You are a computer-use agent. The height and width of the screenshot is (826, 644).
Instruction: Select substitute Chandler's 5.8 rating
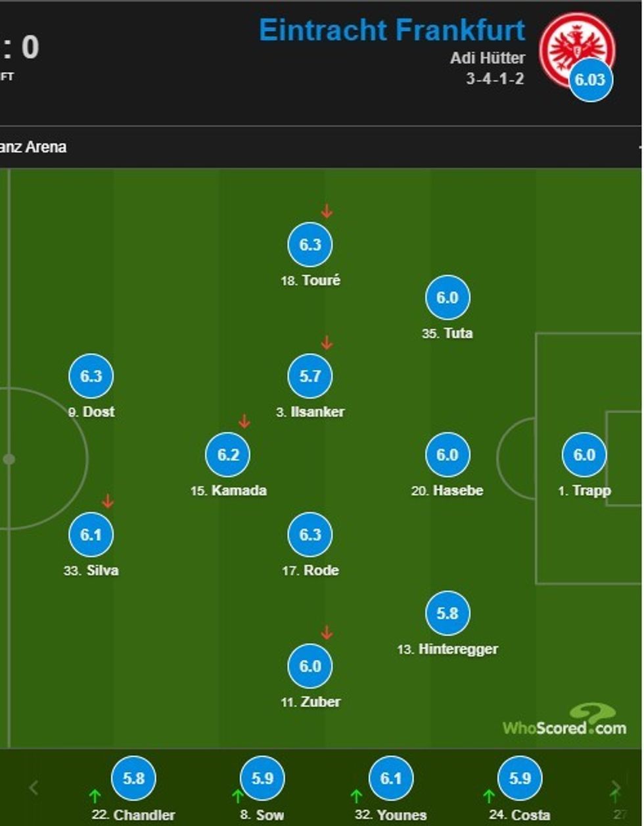[x=133, y=779]
